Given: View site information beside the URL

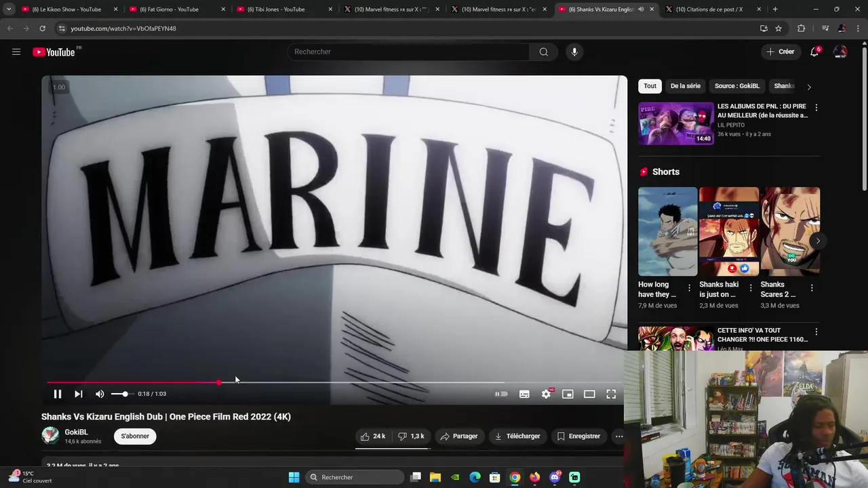Looking at the screenshot, I should click(62, 28).
